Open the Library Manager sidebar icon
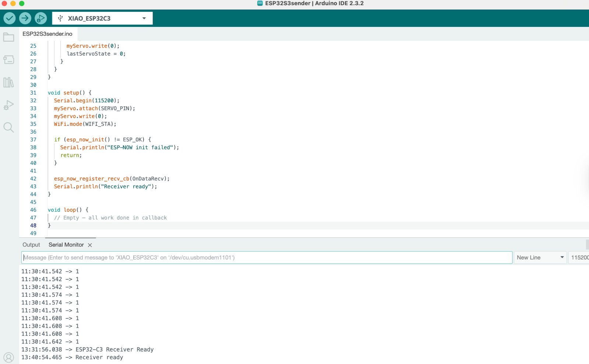589x364 pixels. (8, 82)
